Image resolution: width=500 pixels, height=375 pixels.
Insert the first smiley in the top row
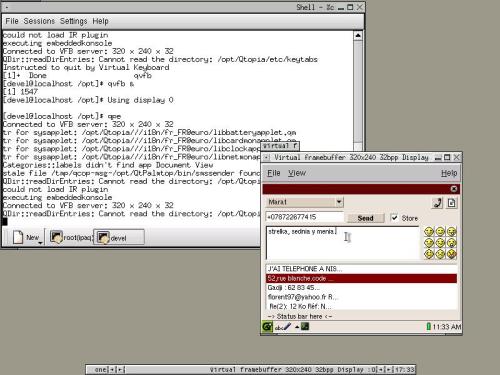pyautogui.click(x=429, y=231)
